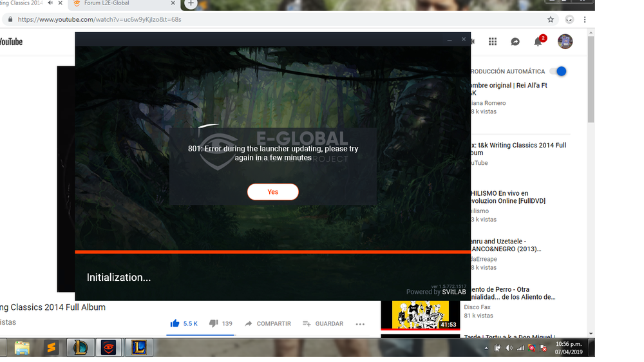Bookmark this page with star icon

click(x=551, y=19)
